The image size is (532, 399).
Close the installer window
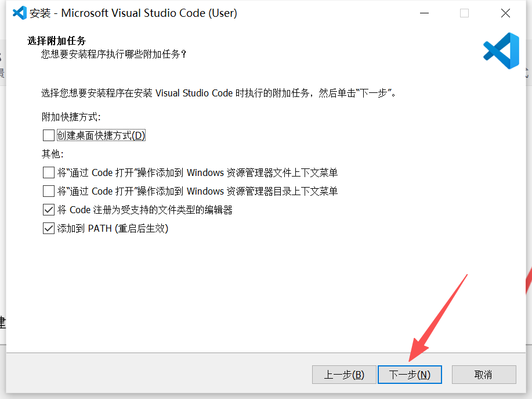pos(505,13)
